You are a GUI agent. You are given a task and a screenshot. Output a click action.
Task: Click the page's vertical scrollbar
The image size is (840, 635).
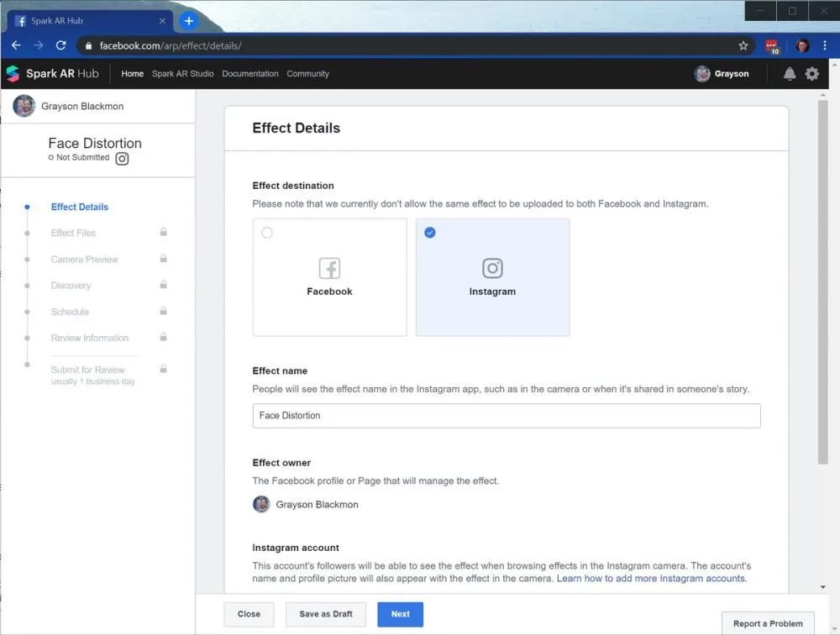point(823,277)
